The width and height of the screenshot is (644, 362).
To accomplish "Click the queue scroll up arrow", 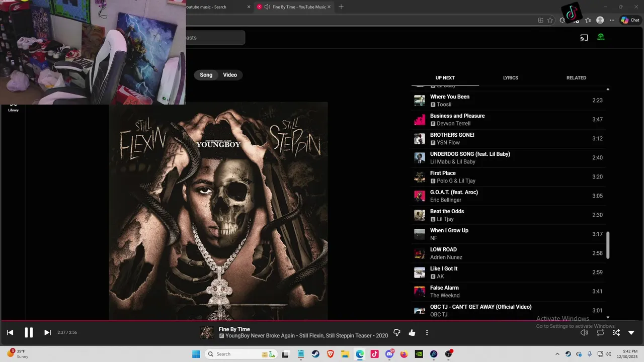I will tap(608, 89).
